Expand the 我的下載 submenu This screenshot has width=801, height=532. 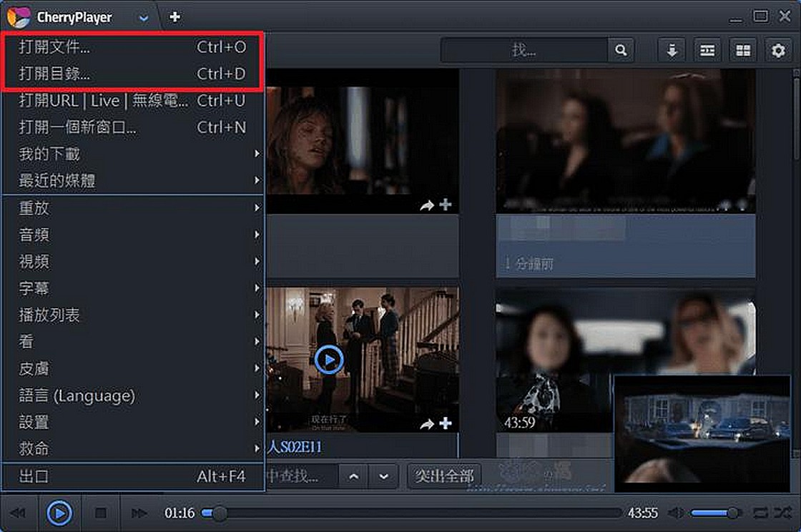pos(133,154)
